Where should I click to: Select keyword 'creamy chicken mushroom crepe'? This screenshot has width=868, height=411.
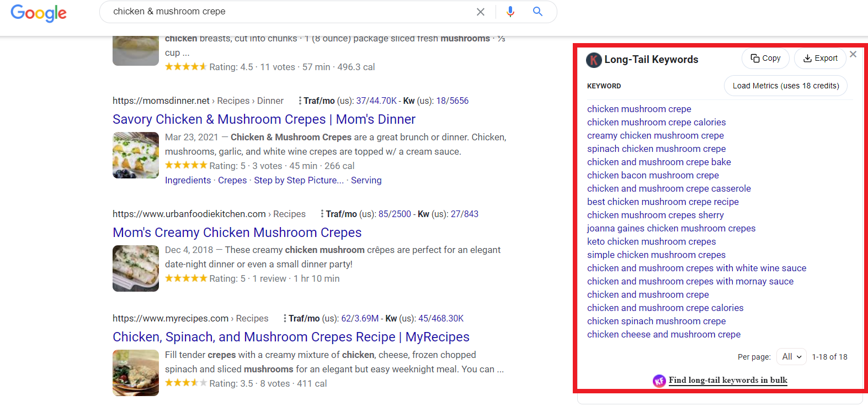point(656,135)
